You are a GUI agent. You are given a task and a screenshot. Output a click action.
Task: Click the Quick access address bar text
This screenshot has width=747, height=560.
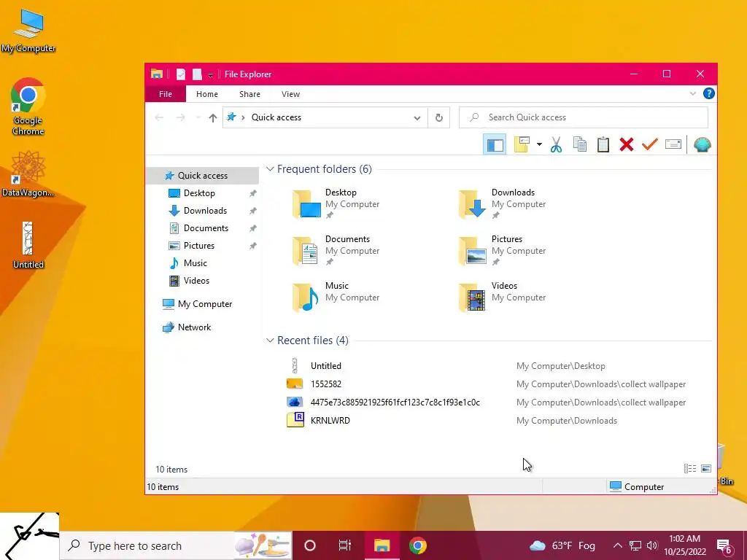276,117
